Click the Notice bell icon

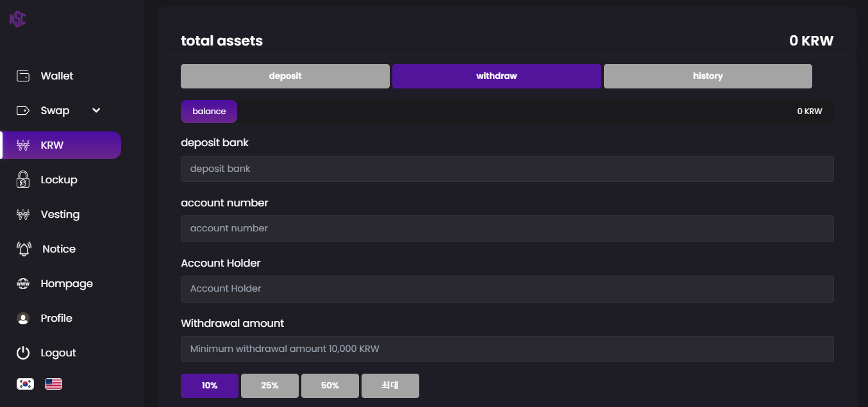coord(24,249)
